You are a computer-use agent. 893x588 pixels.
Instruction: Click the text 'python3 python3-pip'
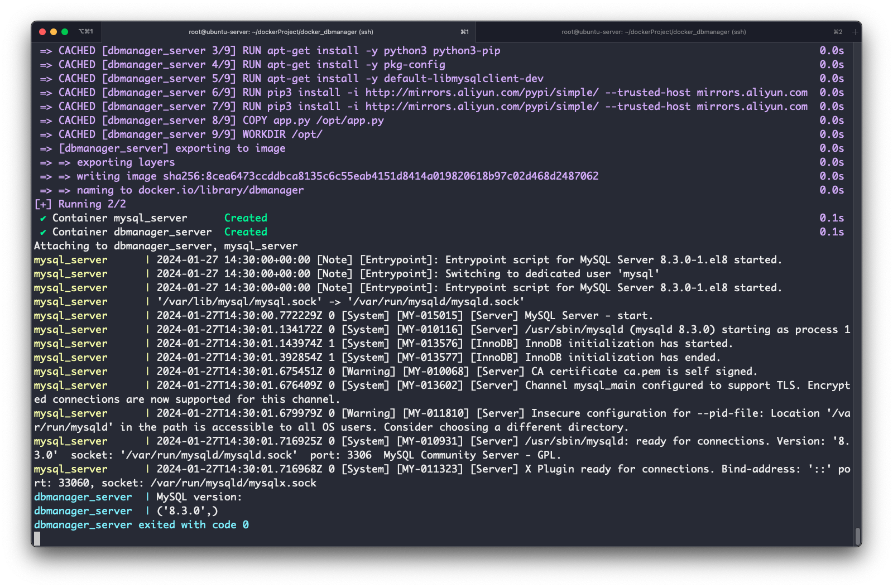pyautogui.click(x=442, y=51)
